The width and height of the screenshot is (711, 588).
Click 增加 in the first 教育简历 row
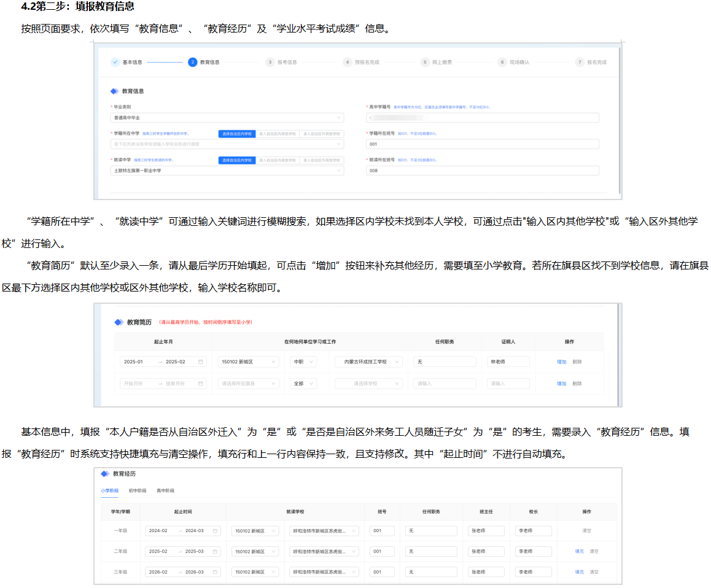coord(561,362)
